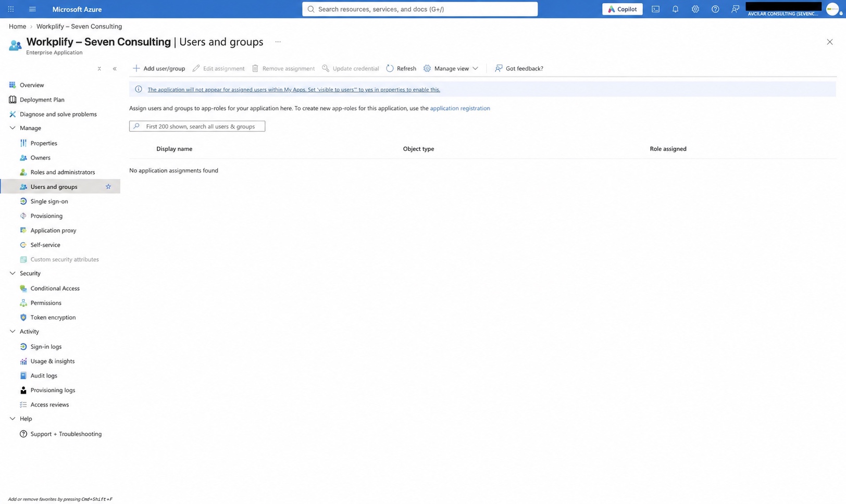Viewport: 846px width, 504px height.
Task: Open the notifications bell
Action: click(x=675, y=9)
